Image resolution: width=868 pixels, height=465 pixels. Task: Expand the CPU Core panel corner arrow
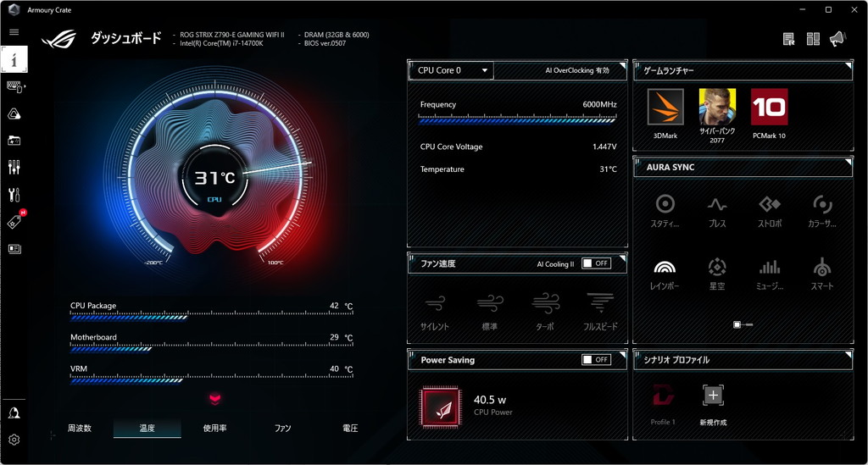tap(622, 66)
